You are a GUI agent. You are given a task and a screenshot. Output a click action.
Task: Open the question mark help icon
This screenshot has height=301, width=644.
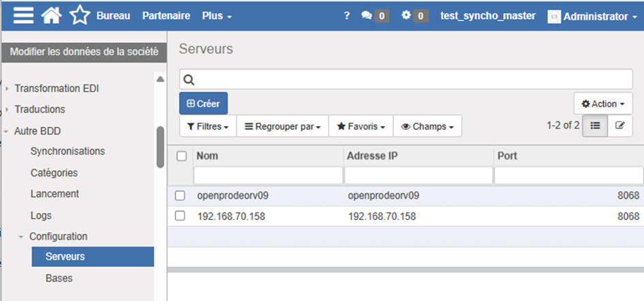pyautogui.click(x=347, y=16)
